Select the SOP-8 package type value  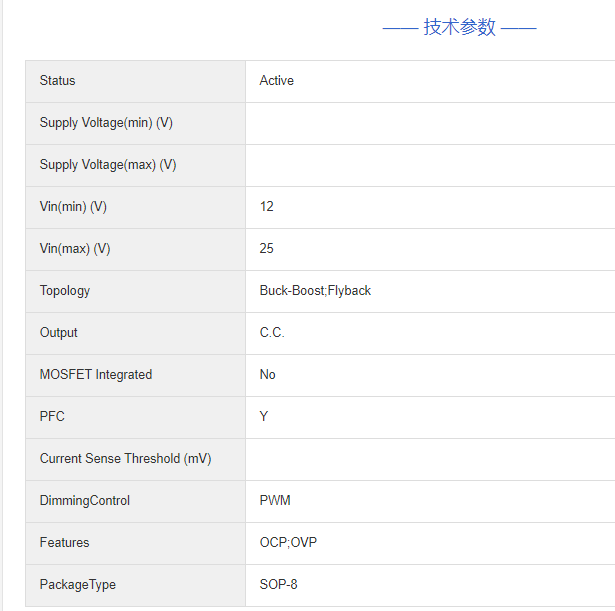279,585
